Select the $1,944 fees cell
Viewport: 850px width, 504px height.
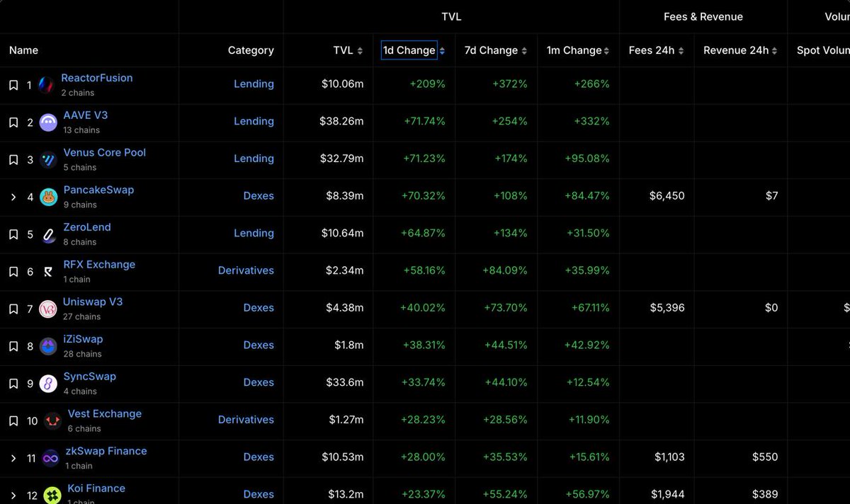pos(668,494)
